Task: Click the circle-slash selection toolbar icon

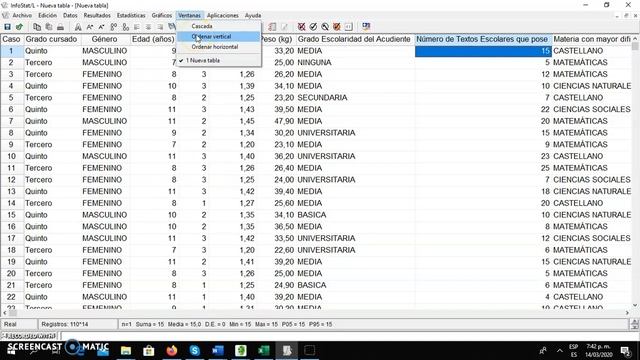Action: tap(325, 27)
